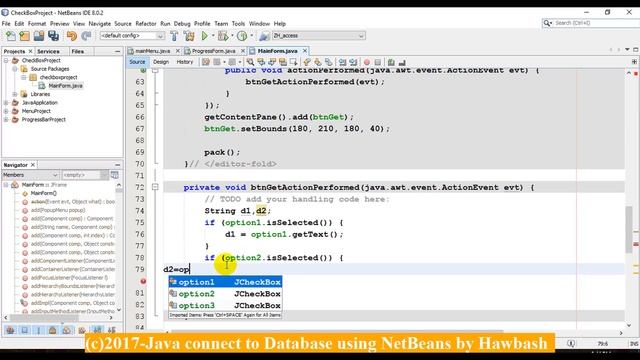
Task: Expand the JavaApplication project node
Action: tap(6, 103)
